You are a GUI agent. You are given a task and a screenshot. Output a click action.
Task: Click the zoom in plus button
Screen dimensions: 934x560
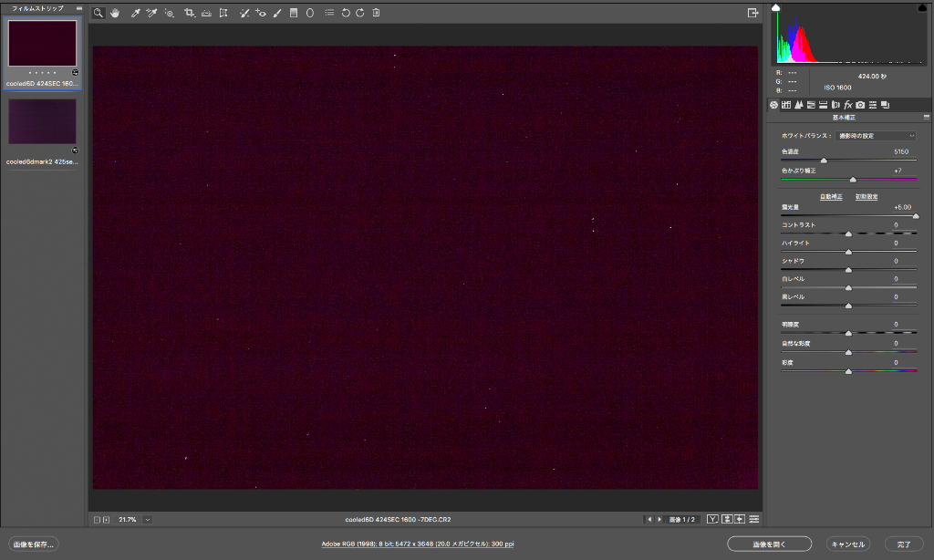click(x=106, y=520)
